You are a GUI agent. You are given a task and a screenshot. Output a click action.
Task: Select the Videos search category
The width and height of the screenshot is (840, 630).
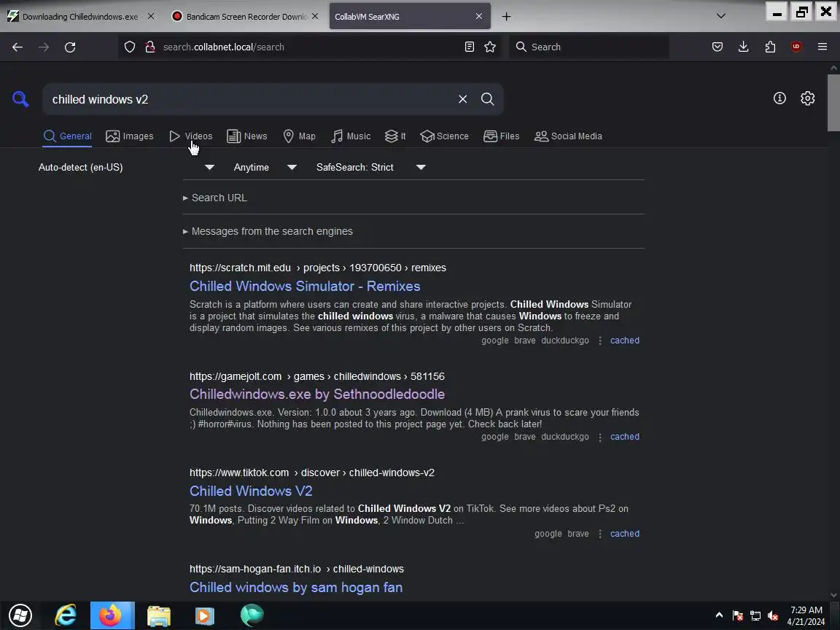[x=191, y=136]
